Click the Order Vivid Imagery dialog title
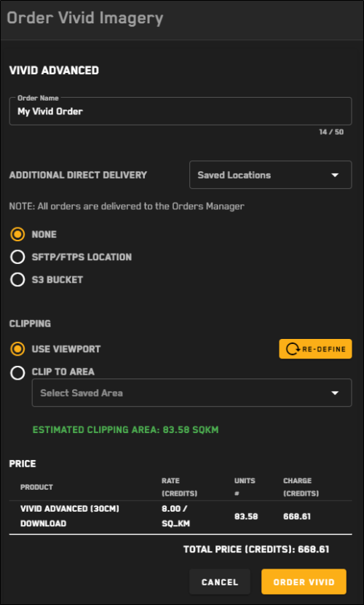This screenshot has width=364, height=605. (85, 18)
